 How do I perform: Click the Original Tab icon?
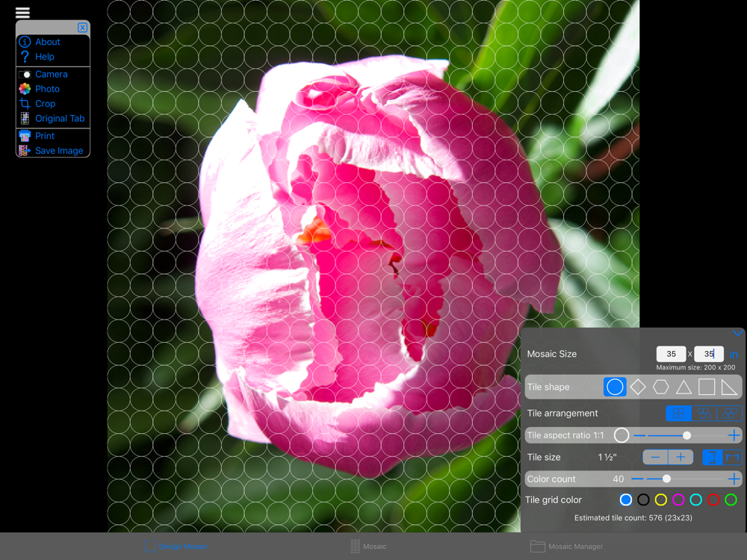click(25, 118)
